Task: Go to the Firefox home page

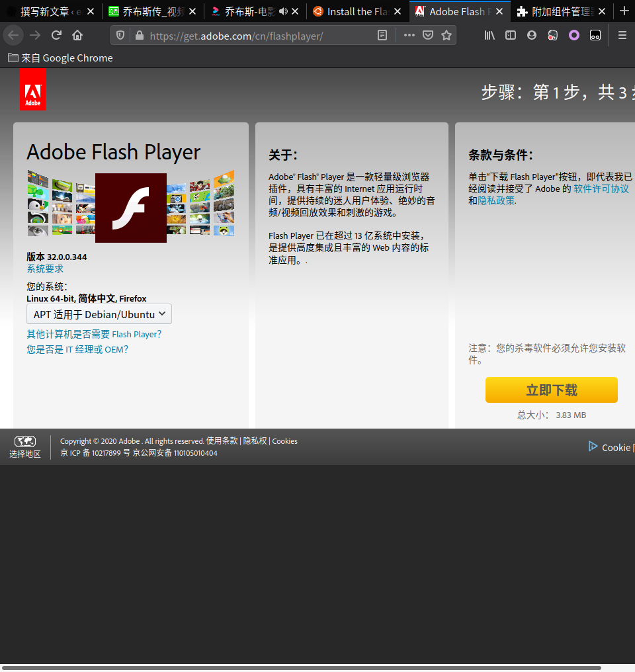Action: pos(77,35)
